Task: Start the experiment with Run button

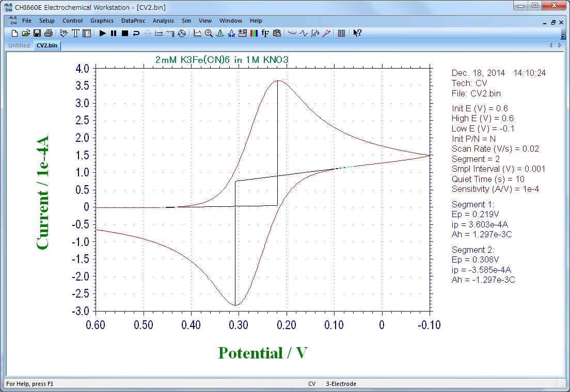Action: click(102, 34)
